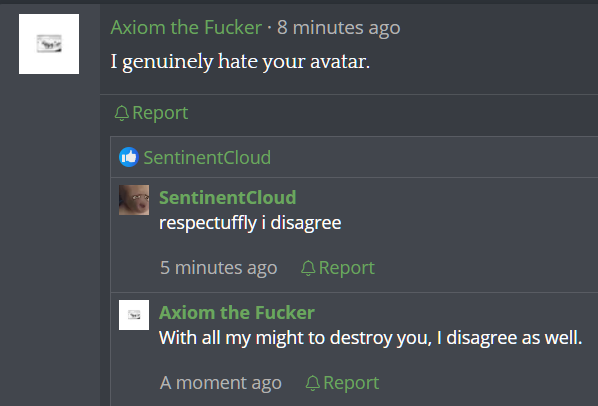The width and height of the screenshot is (598, 406).
Task: Click bell icon next to A moment ago
Action: [x=313, y=383]
